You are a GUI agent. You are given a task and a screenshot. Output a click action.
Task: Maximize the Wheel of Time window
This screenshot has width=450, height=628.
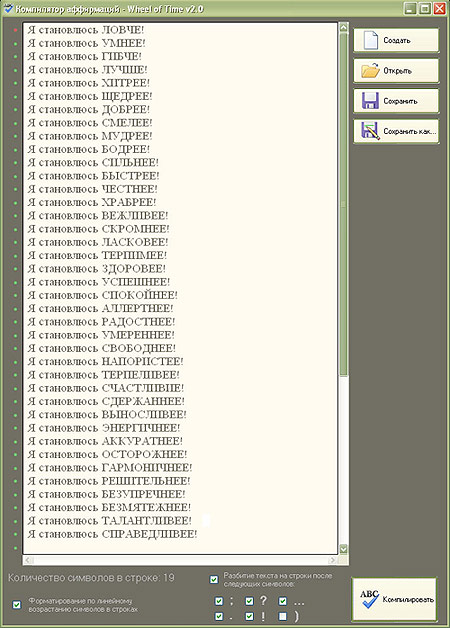pos(424,8)
